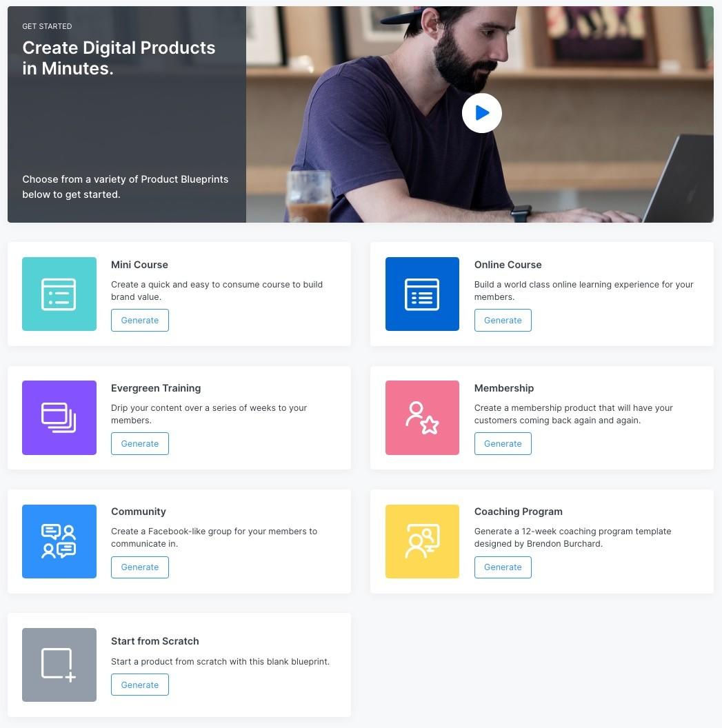Click the Evergreen Training title
This screenshot has width=722, height=728.
pos(156,388)
